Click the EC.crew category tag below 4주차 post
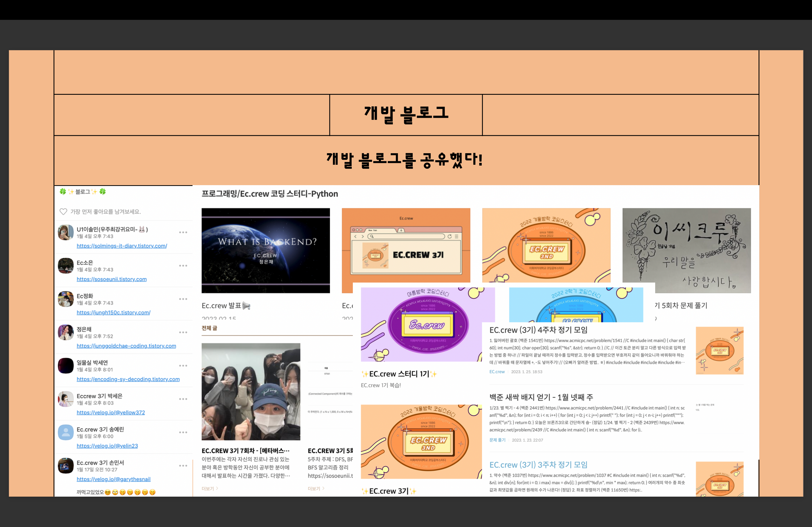This screenshot has width=812, height=527. (x=497, y=372)
